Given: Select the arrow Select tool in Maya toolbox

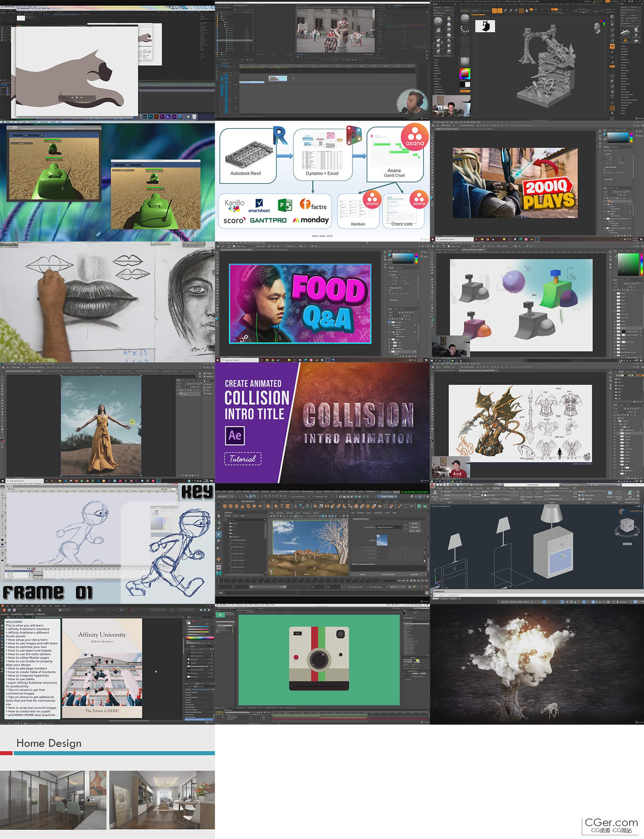Looking at the screenshot, I should pyautogui.click(x=219, y=516).
